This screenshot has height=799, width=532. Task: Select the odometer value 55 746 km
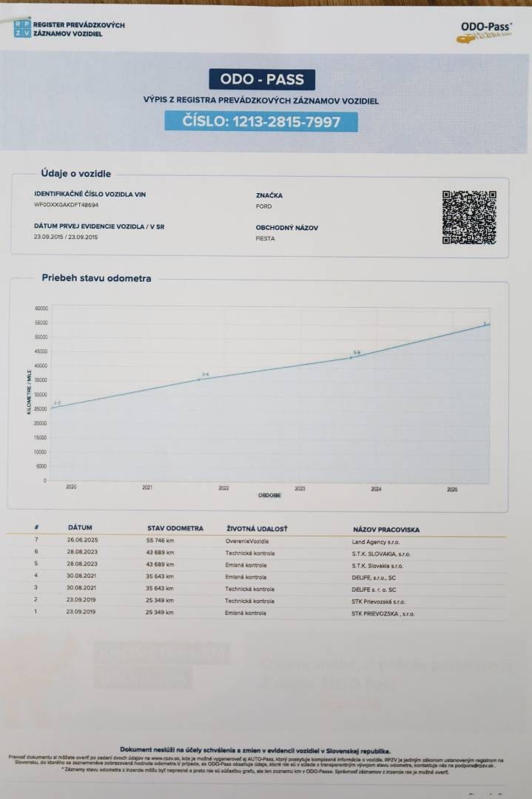[160, 540]
